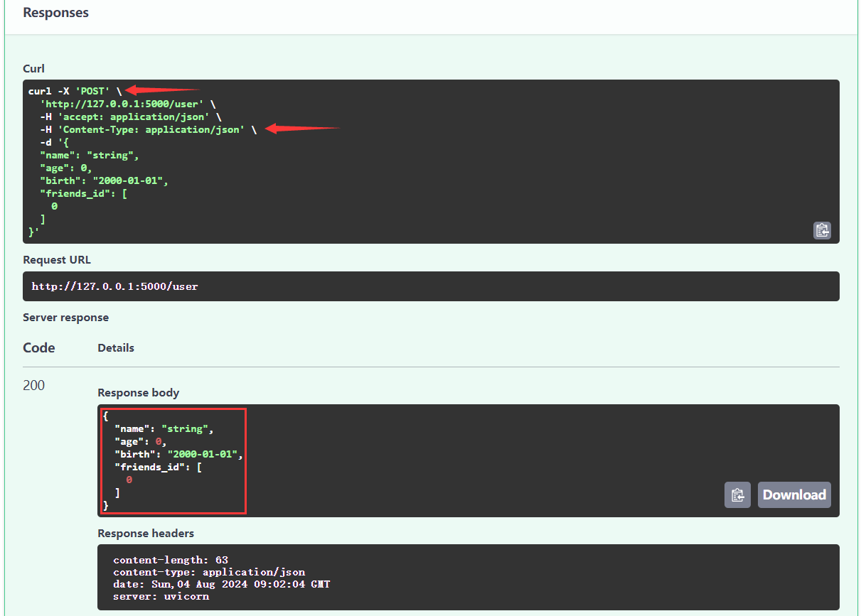This screenshot has width=861, height=616.
Task: Click the Details column header
Action: 116,348
